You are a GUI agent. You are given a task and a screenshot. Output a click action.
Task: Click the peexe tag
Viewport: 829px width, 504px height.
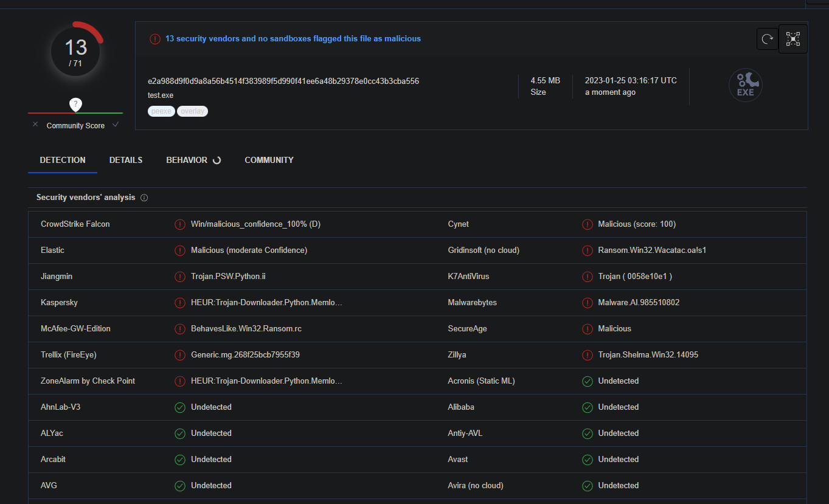pos(161,111)
